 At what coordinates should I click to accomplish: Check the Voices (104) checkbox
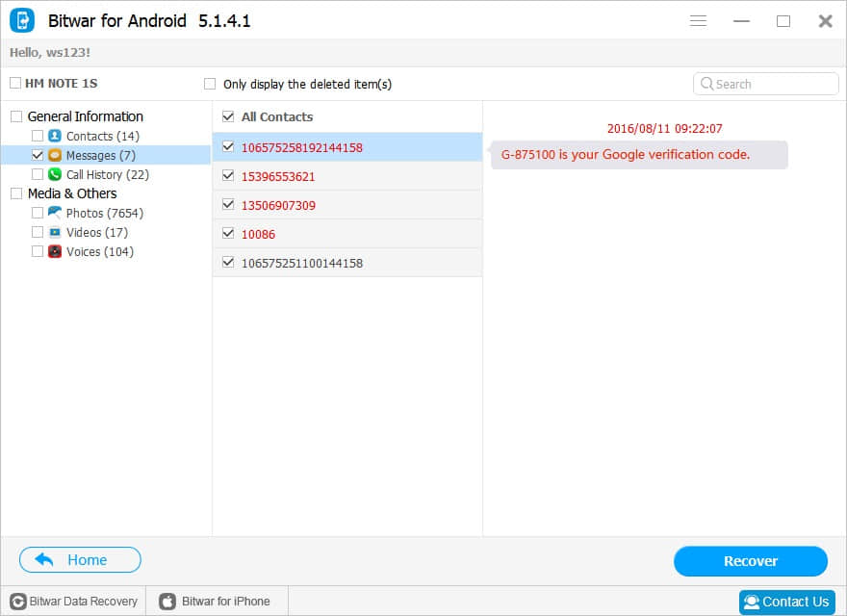38,251
